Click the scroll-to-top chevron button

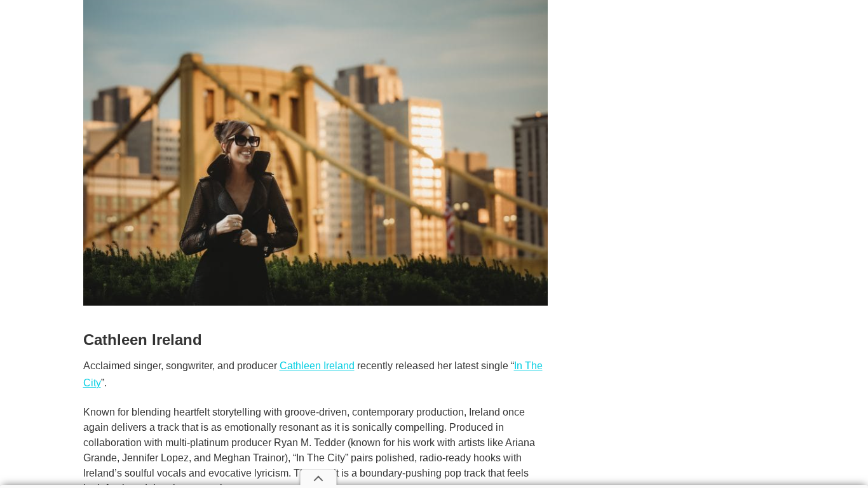[x=318, y=478]
